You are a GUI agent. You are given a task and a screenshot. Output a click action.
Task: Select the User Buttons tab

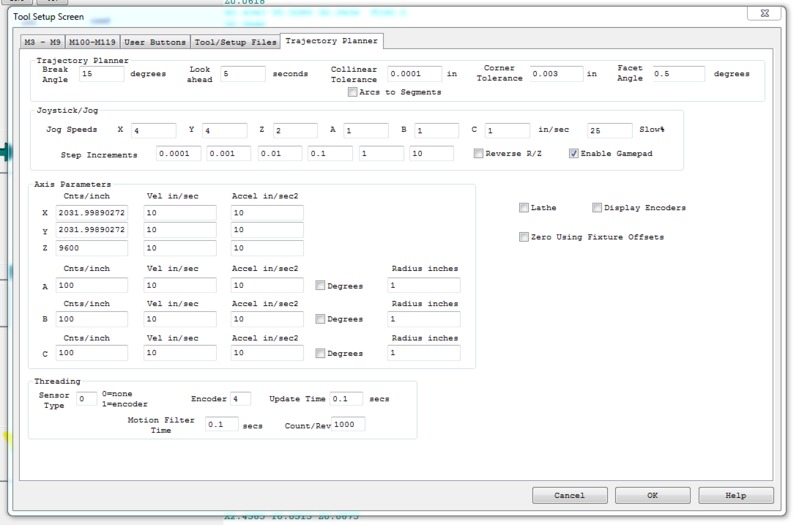[154, 41]
